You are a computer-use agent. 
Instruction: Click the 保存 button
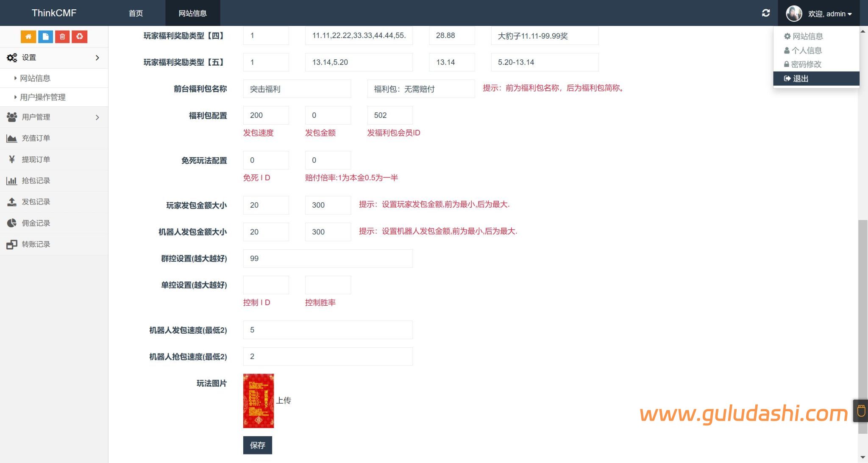click(x=257, y=445)
